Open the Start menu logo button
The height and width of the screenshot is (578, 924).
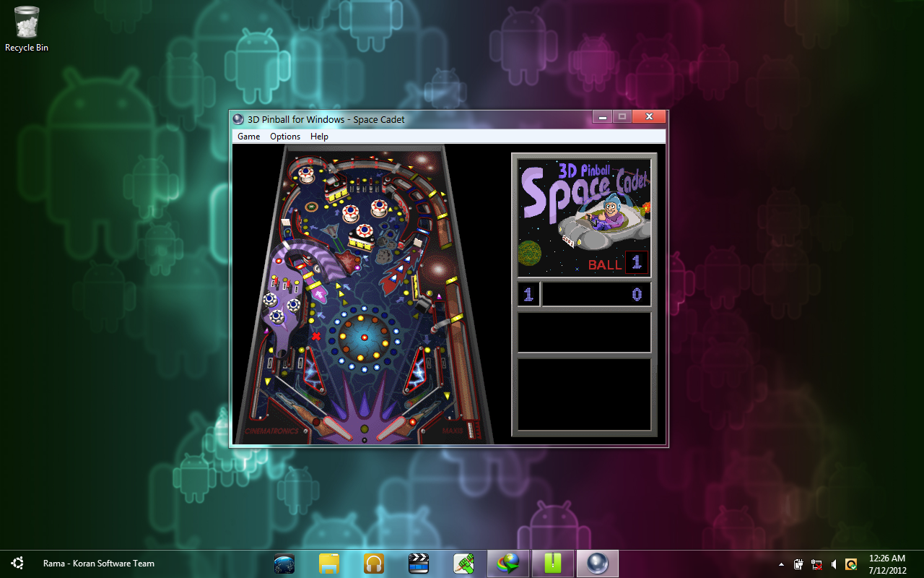(x=17, y=563)
